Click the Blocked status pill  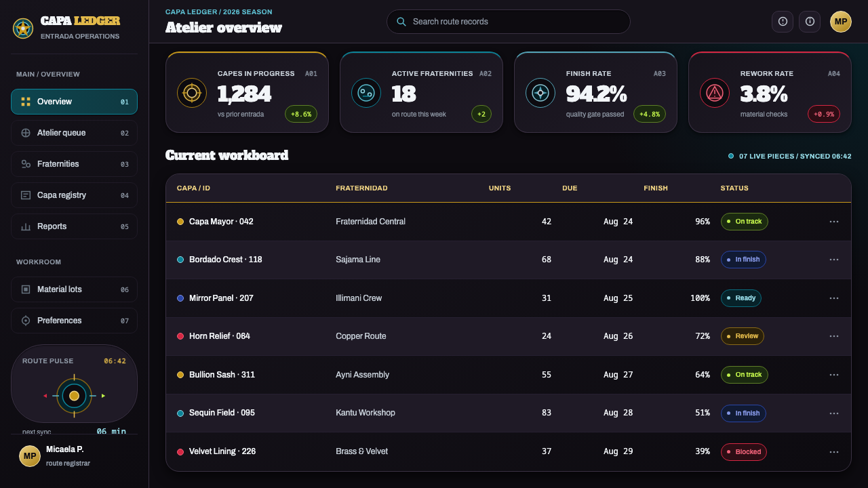(744, 451)
